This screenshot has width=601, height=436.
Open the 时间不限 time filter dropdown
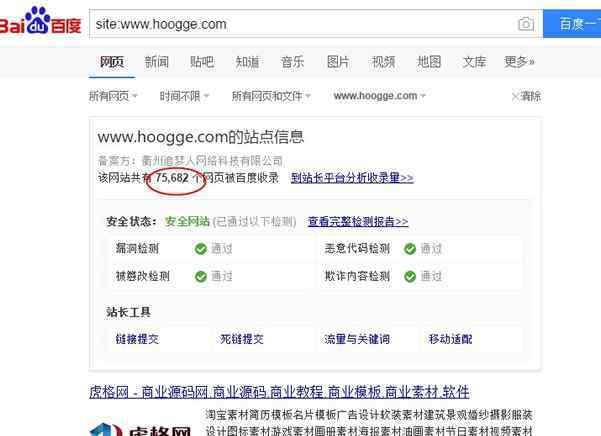click(184, 96)
